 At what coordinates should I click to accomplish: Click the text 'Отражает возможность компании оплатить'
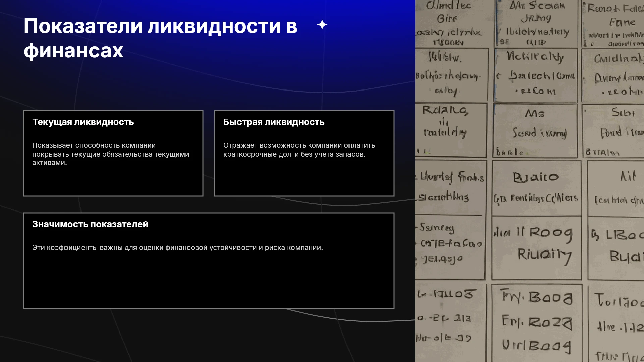299,145
